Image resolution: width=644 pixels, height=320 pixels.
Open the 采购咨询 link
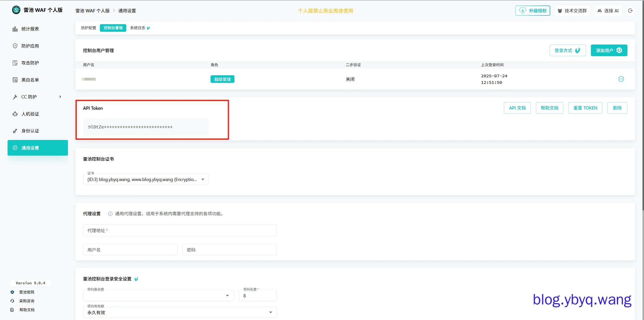click(27, 301)
